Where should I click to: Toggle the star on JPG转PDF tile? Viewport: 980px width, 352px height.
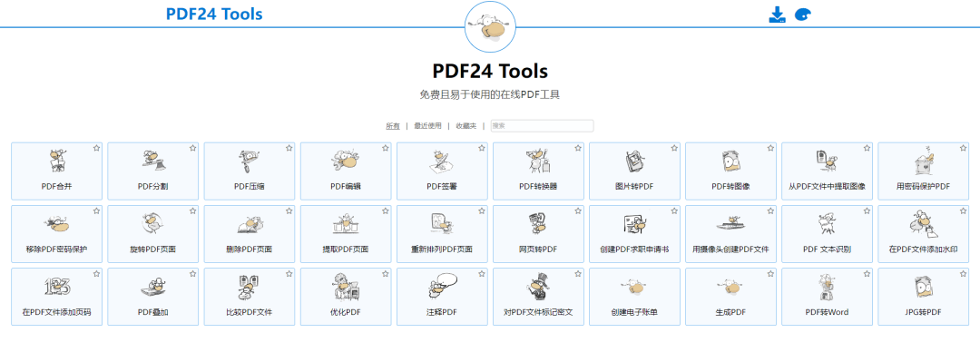[963, 274]
